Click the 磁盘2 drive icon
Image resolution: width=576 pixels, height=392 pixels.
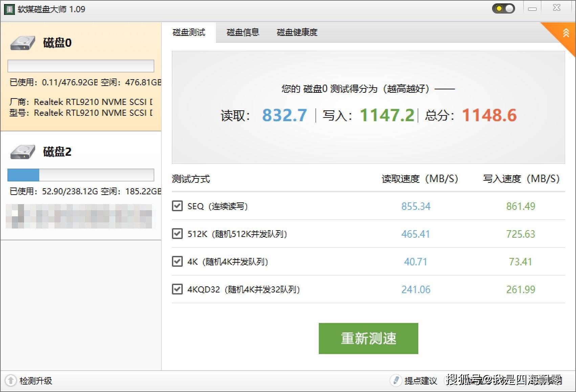(x=22, y=152)
